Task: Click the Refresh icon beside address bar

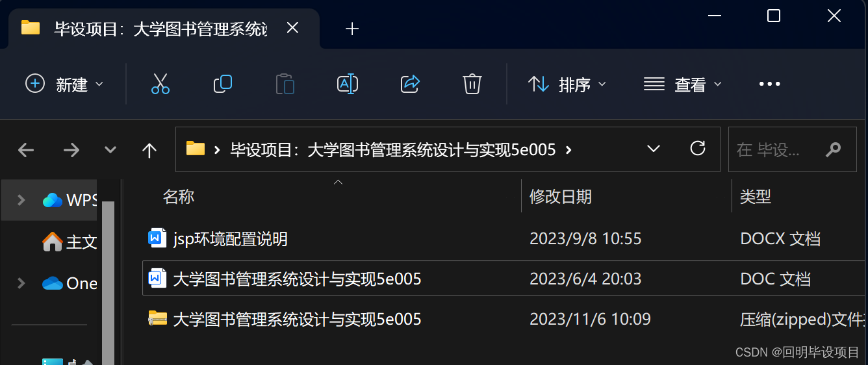Action: click(x=697, y=149)
